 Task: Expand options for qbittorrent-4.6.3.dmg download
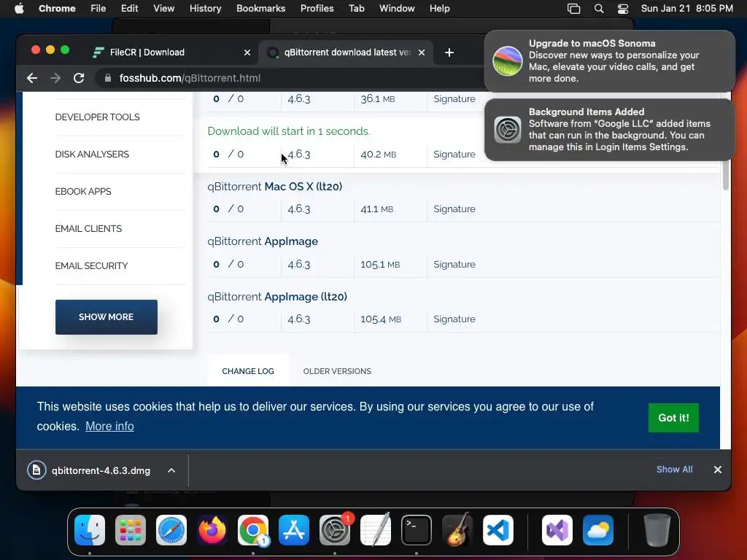[171, 470]
